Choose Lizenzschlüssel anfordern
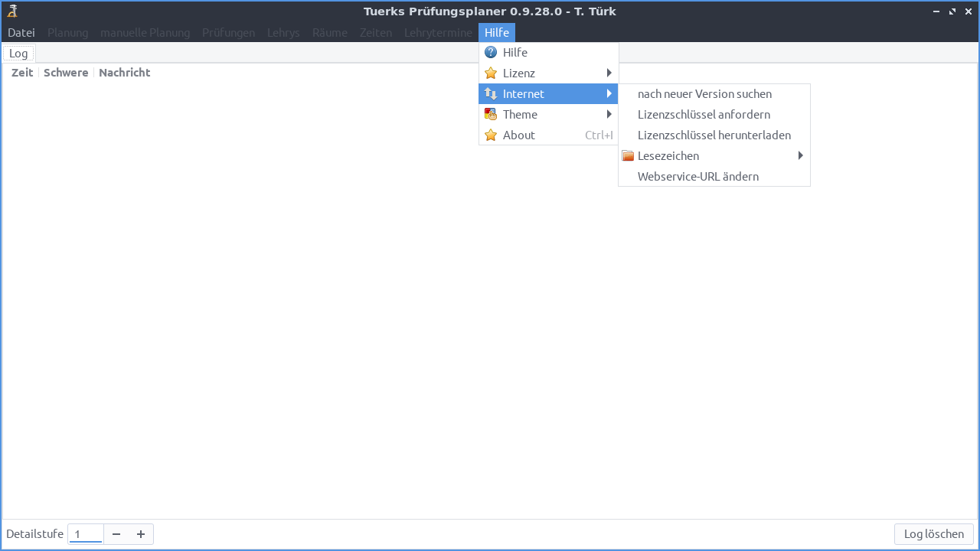The image size is (980, 551). tap(704, 114)
